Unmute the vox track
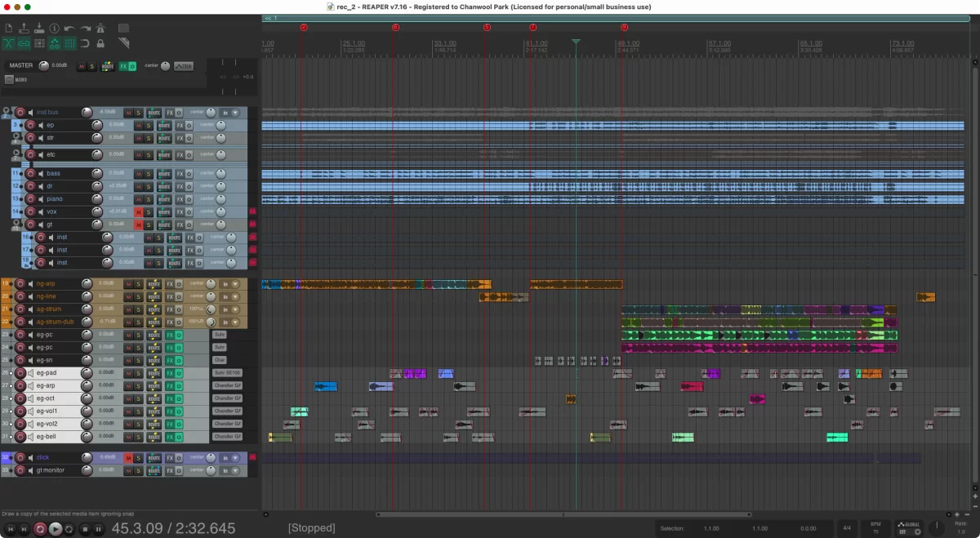 138,211
